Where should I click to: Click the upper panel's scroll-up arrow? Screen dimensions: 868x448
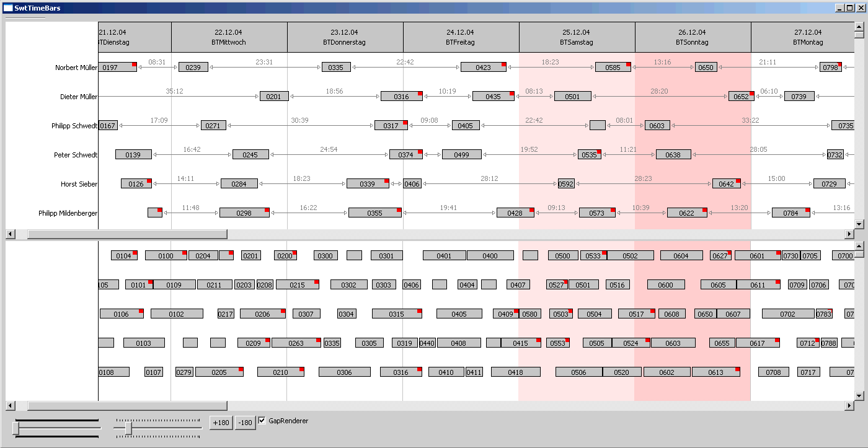(x=859, y=27)
